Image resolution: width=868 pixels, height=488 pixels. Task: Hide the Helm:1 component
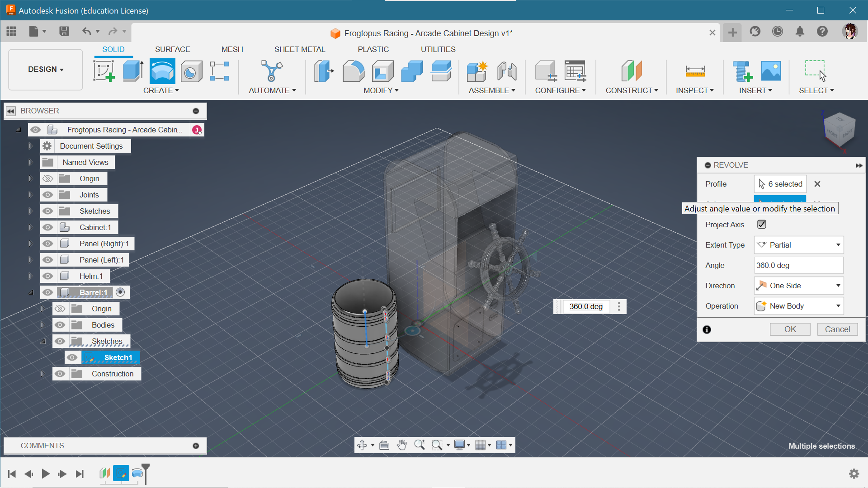pos(47,276)
